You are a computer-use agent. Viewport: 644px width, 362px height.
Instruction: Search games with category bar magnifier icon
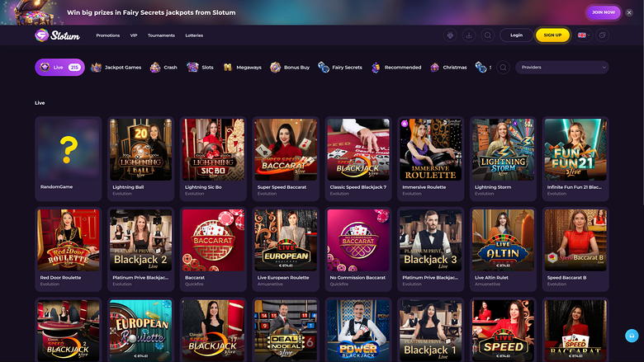pos(503,68)
